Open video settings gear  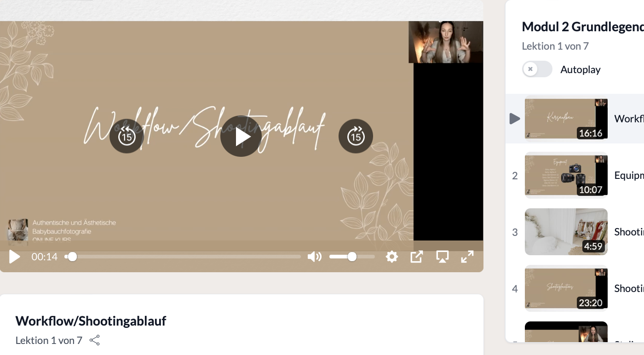(392, 257)
